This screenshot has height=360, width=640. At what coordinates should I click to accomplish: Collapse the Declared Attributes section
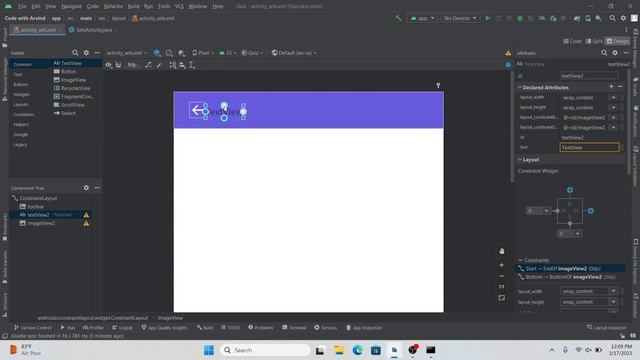[x=520, y=87]
